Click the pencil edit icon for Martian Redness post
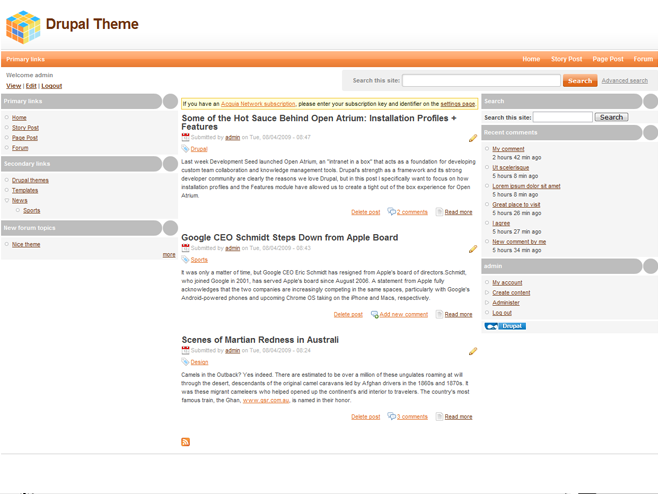This screenshot has height=494, width=658. (473, 351)
